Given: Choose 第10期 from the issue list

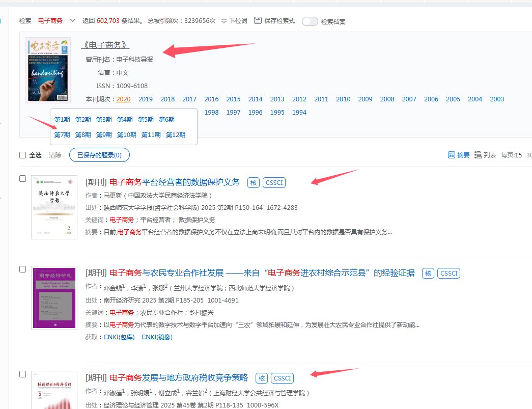Looking at the screenshot, I should click(127, 135).
